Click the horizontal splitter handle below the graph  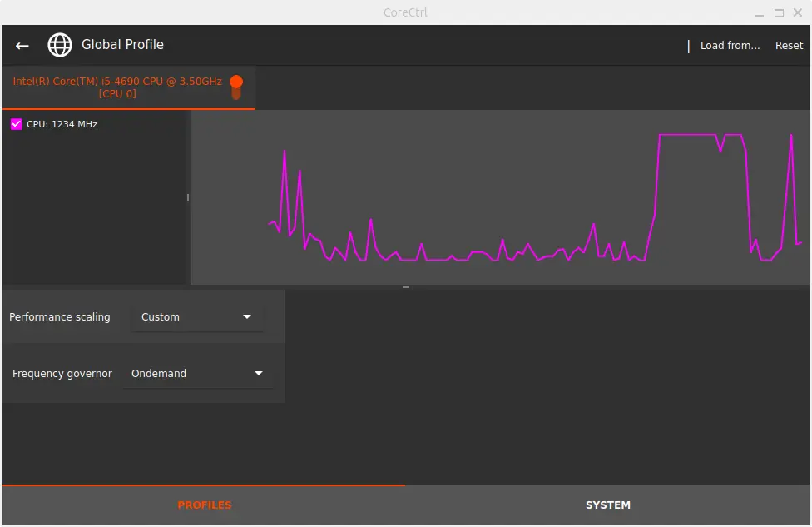[406, 287]
